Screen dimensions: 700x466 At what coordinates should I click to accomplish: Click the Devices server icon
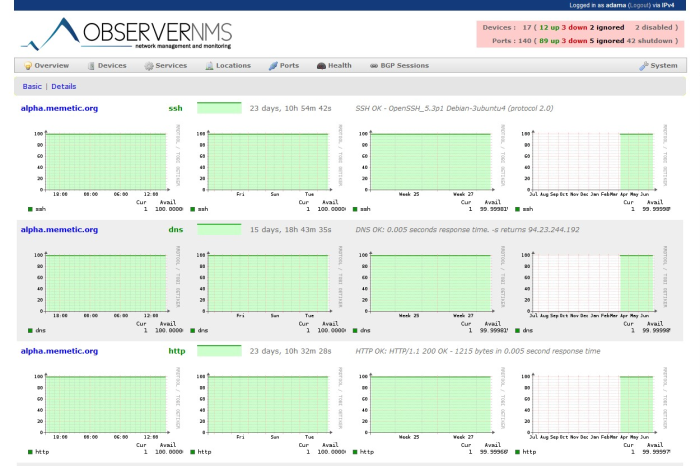(x=91, y=66)
